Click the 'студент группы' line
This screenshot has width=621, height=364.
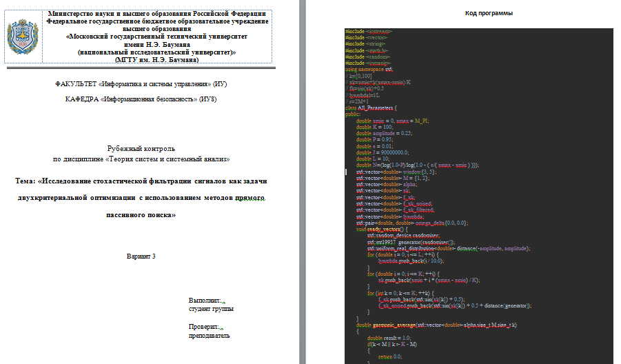(211, 309)
